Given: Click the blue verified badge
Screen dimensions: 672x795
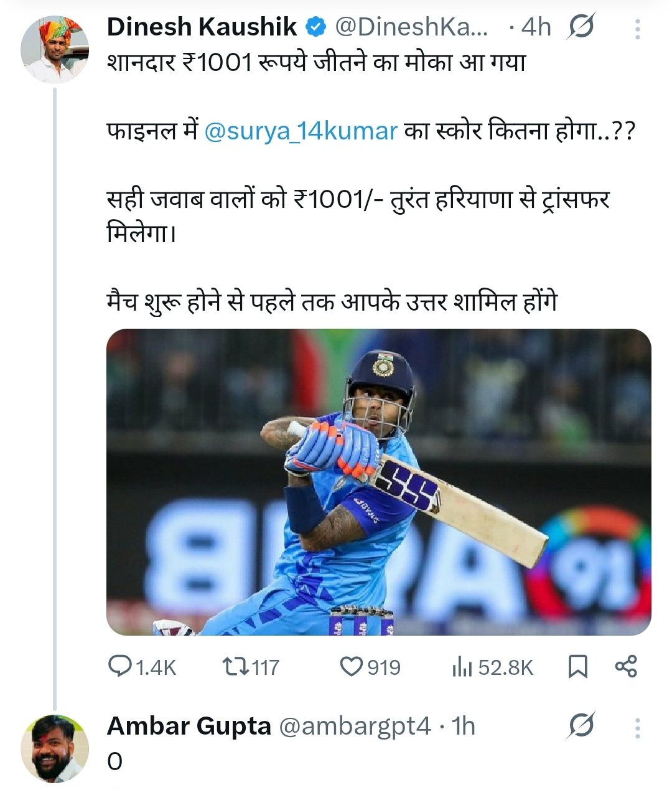Looking at the screenshot, I should point(317,27).
